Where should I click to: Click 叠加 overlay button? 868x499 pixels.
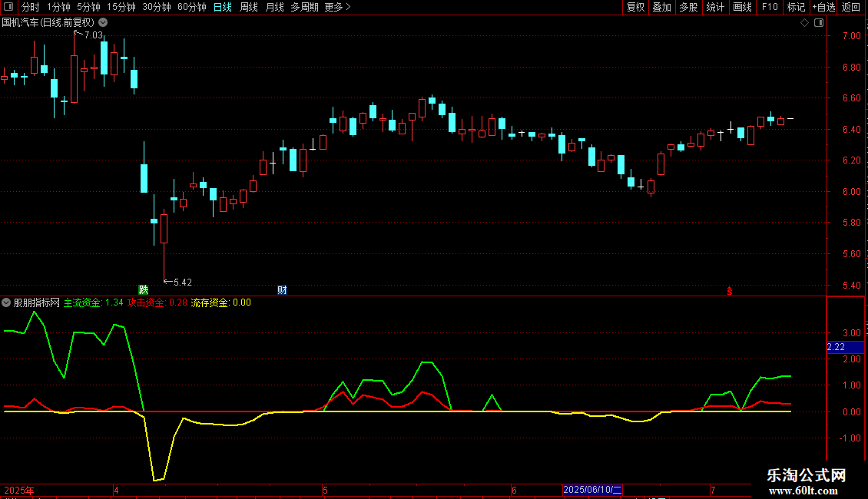pos(661,7)
